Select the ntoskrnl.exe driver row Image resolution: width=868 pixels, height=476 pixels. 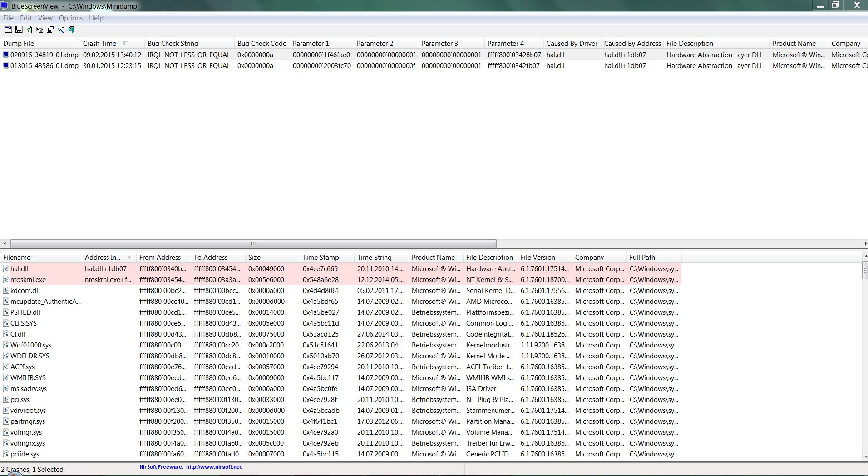point(340,280)
